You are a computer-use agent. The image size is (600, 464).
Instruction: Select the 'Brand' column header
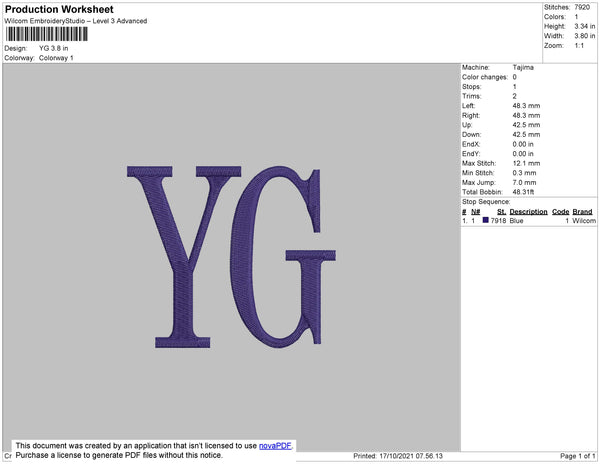coord(582,212)
